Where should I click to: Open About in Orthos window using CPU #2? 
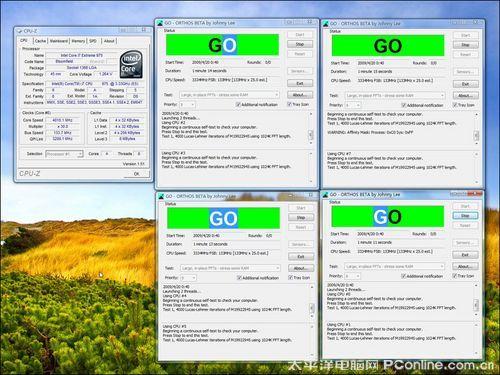tap(300, 95)
